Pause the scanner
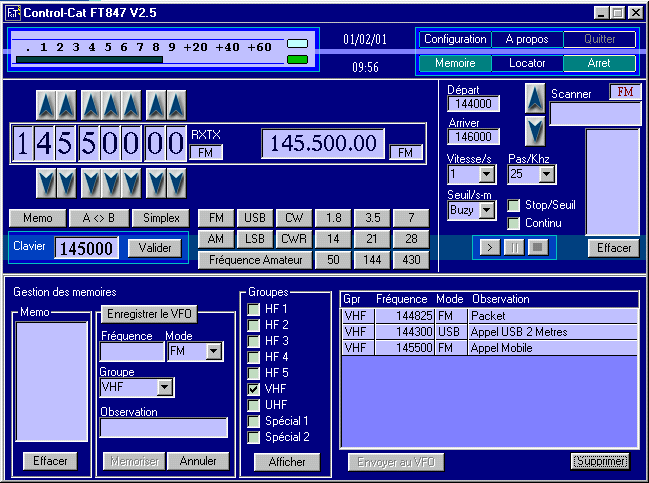 click(514, 248)
